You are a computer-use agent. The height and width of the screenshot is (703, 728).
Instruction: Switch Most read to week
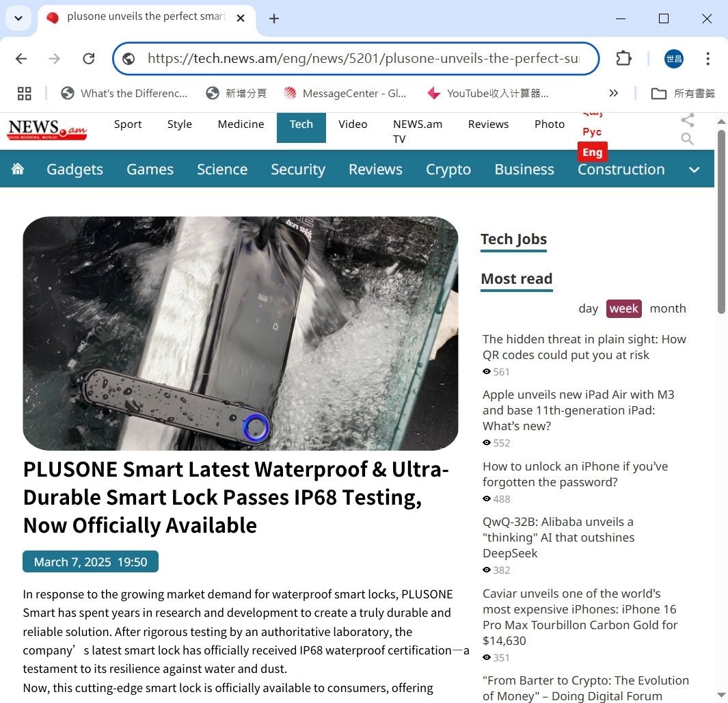623,308
